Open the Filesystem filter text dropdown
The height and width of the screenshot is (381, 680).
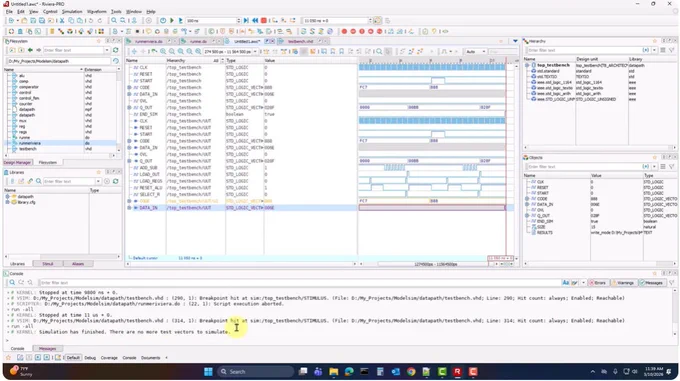(x=107, y=50)
